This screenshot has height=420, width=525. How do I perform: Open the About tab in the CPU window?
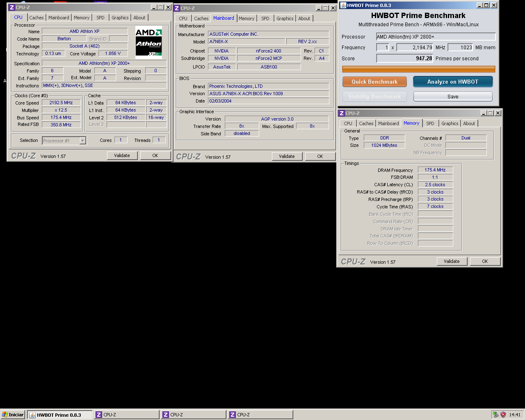click(139, 18)
